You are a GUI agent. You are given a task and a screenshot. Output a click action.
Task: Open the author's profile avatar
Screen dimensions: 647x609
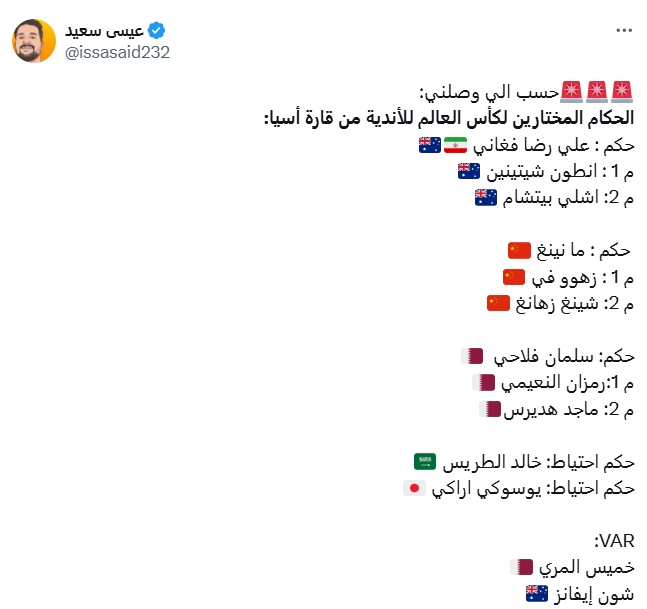pyautogui.click(x=34, y=40)
